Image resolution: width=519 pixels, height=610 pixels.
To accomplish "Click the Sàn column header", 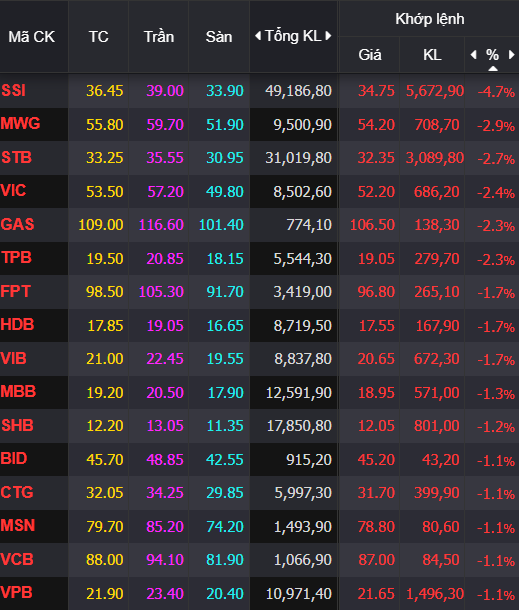I will tap(219, 37).
